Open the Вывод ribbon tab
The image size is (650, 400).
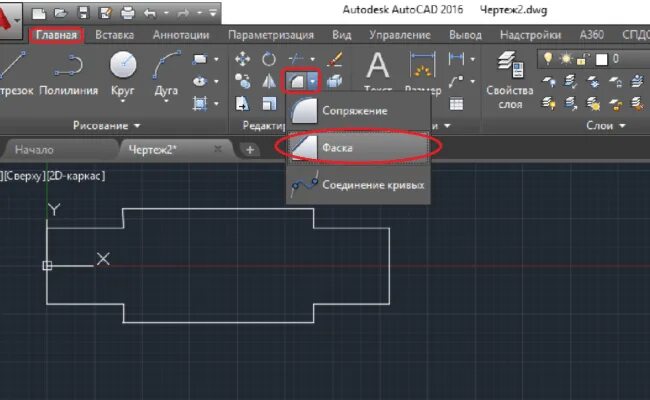coord(466,35)
